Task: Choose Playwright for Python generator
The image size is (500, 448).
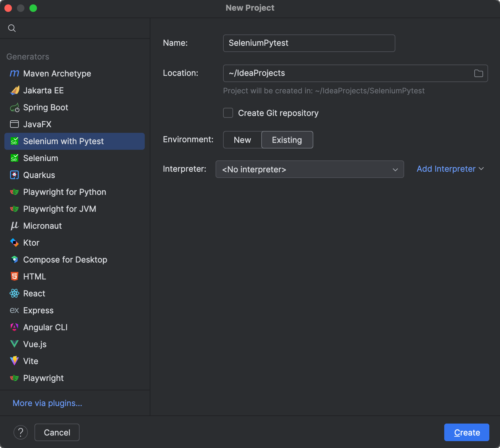Action: pyautogui.click(x=75, y=192)
